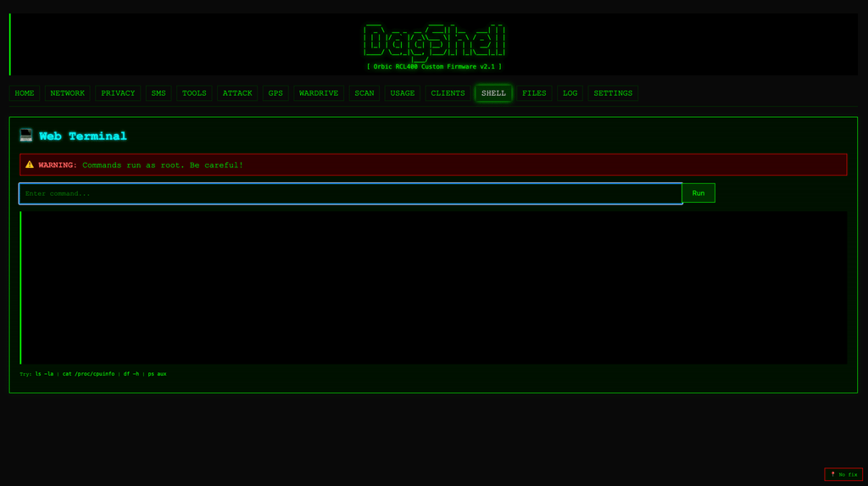
Task: Open the SCAN tab
Action: pyautogui.click(x=364, y=93)
